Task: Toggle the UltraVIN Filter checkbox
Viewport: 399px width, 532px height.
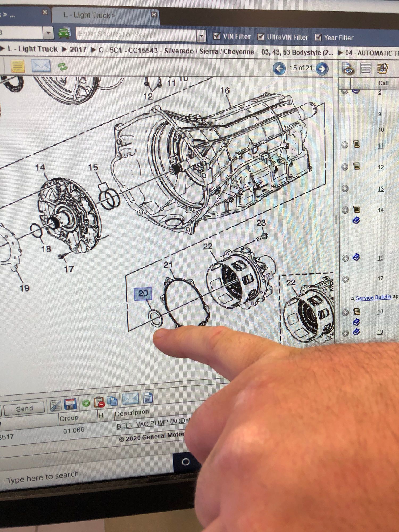Action: click(261, 37)
